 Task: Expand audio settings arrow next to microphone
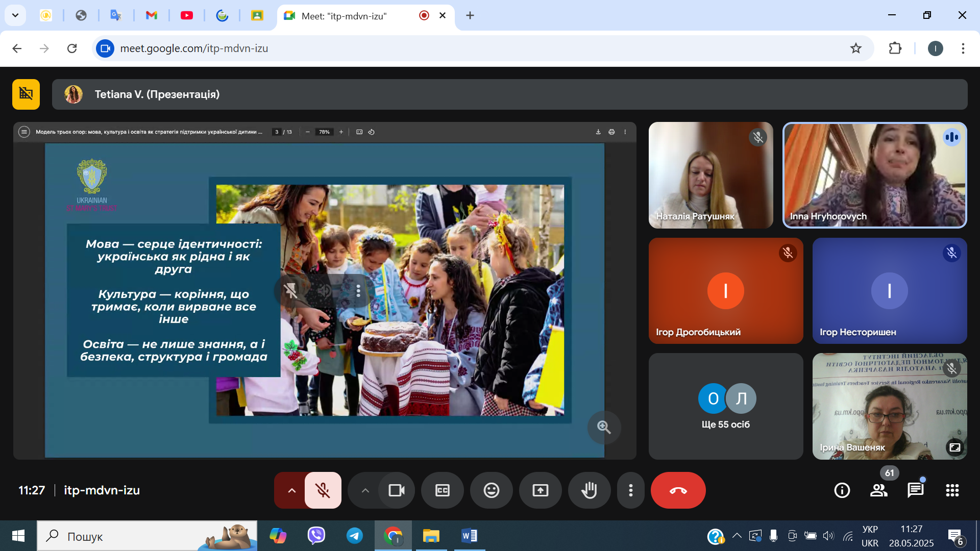[291, 490]
